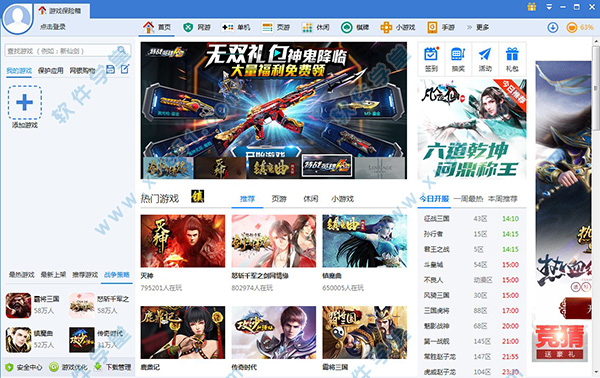The width and height of the screenshot is (600, 378).
Task: Open 安全中心 security center
Action: click(x=24, y=367)
